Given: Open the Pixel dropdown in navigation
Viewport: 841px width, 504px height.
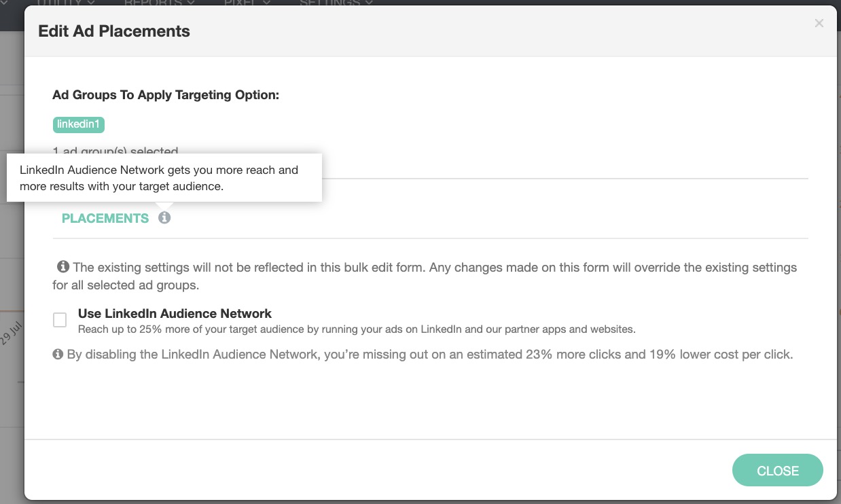Looking at the screenshot, I should [x=247, y=3].
